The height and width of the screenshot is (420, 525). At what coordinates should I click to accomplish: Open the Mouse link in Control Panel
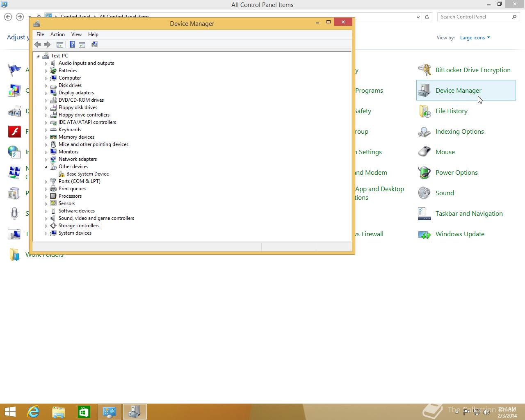(445, 152)
